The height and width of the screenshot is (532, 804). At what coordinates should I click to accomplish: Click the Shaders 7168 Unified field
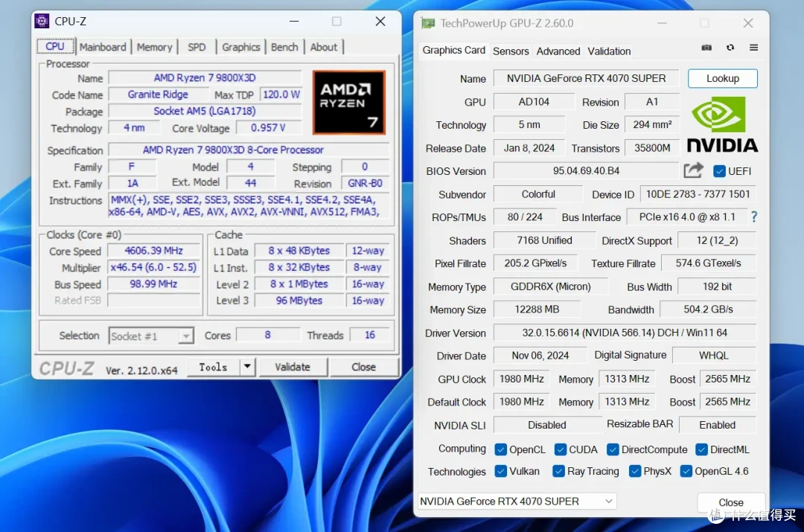click(544, 240)
